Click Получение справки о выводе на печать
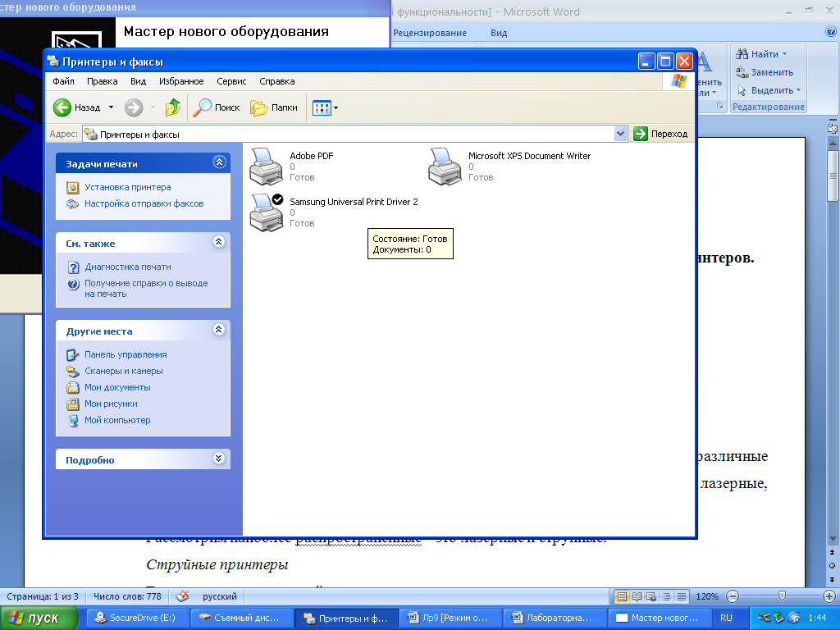 [x=146, y=288]
